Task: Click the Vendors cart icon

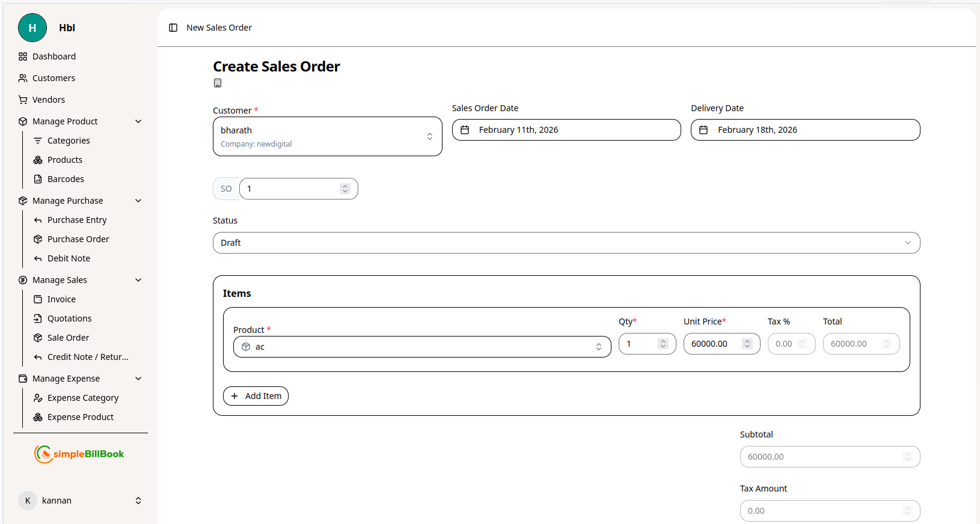Action: [x=23, y=100]
